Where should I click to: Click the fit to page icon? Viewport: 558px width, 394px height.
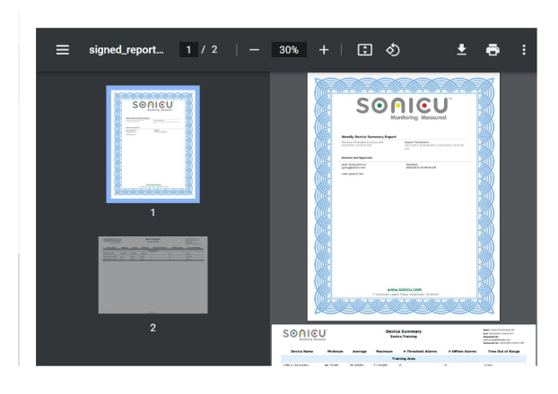(365, 50)
